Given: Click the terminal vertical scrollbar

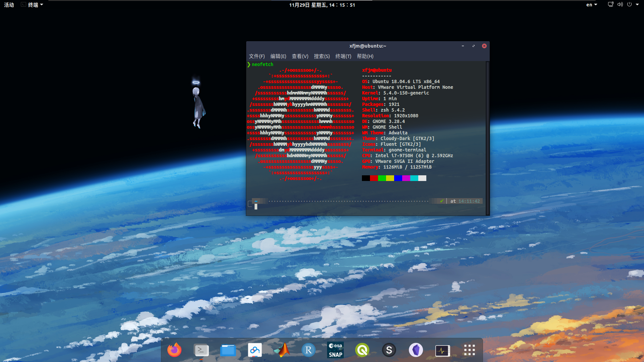Looking at the screenshot, I should [487, 138].
